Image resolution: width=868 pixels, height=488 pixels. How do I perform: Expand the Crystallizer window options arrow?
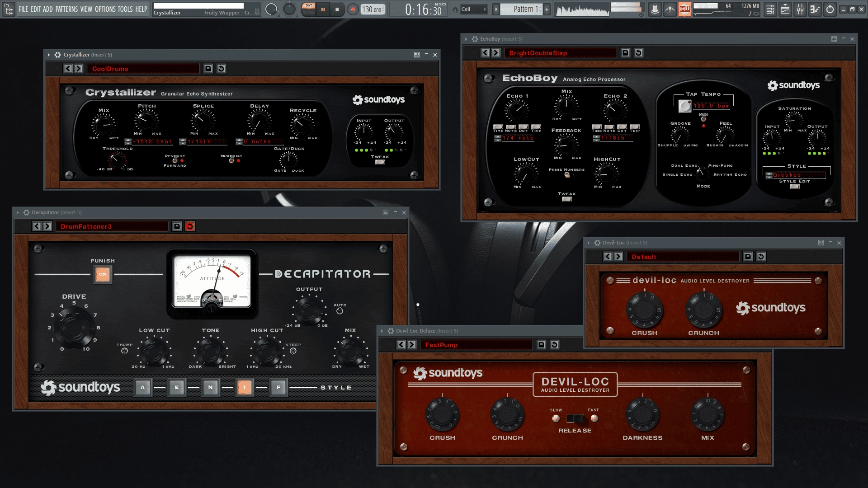[49, 55]
